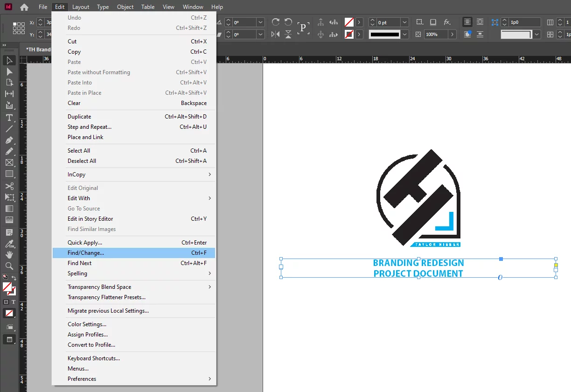Viewport: 571px width, 392px height.
Task: Expand the Spelling submenu
Action: [77, 273]
